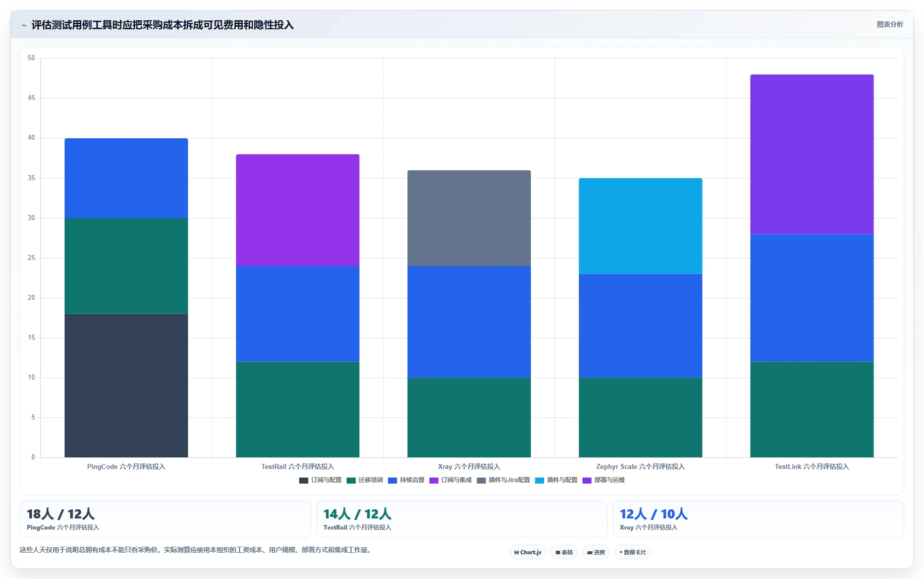This screenshot has width=924, height=579.
Task: Toggle the 订阅与集成 legend entry
Action: point(451,480)
